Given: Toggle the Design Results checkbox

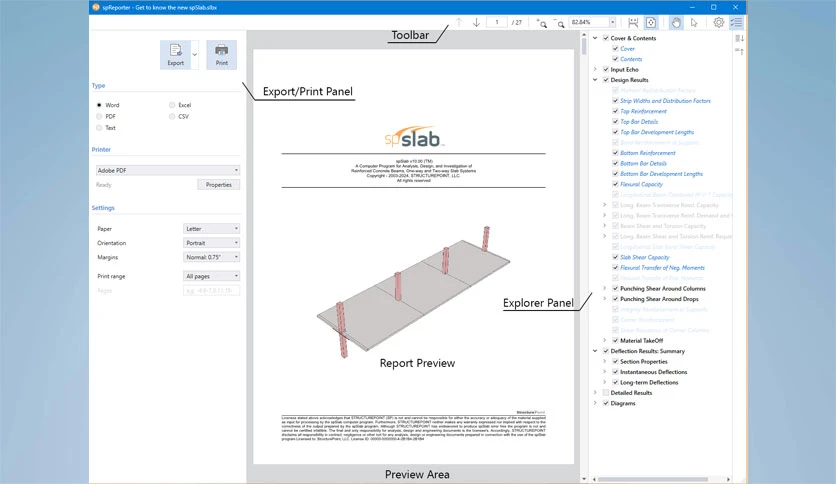Looking at the screenshot, I should click(606, 80).
